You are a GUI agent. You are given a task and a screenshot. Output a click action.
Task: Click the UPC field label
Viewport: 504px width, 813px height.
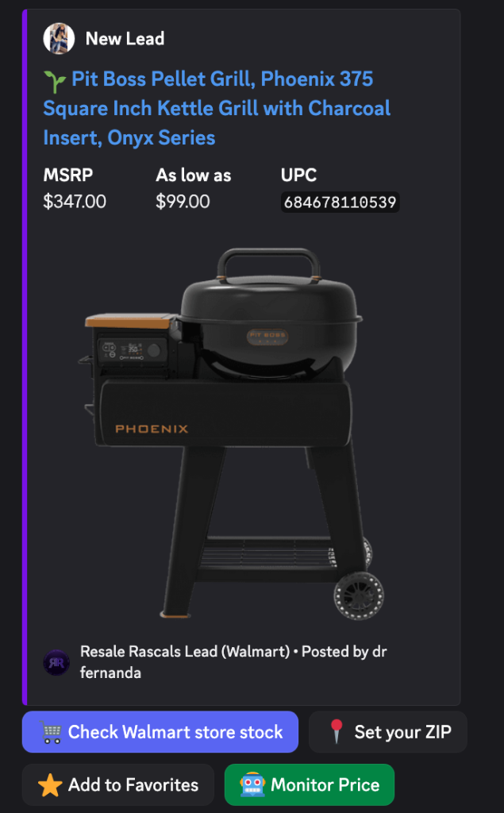click(298, 175)
